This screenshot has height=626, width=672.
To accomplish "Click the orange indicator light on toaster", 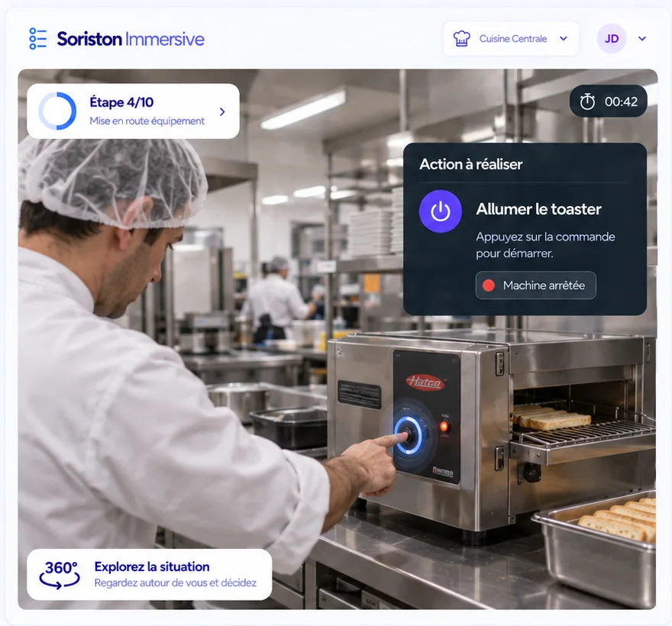I will 444,426.
